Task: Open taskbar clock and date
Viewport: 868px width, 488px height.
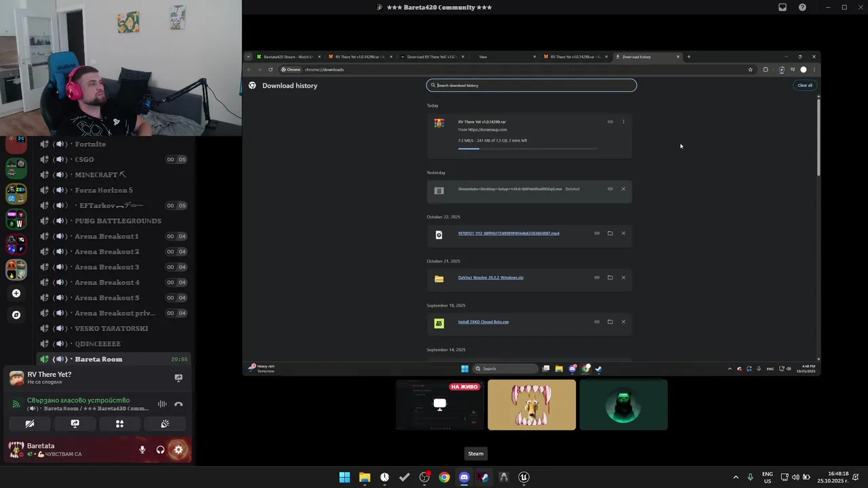Action: tap(833, 477)
